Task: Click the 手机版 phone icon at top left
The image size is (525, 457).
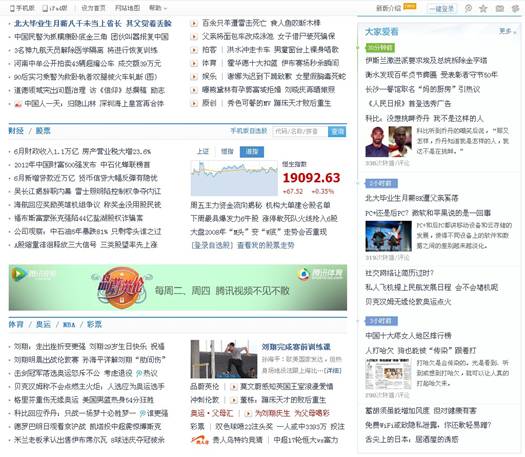Action: click(12, 8)
